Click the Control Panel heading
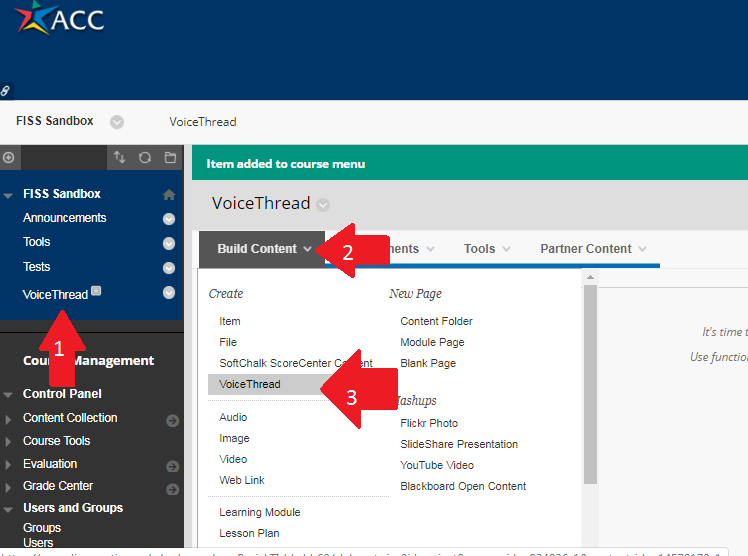748x556 pixels. click(62, 394)
